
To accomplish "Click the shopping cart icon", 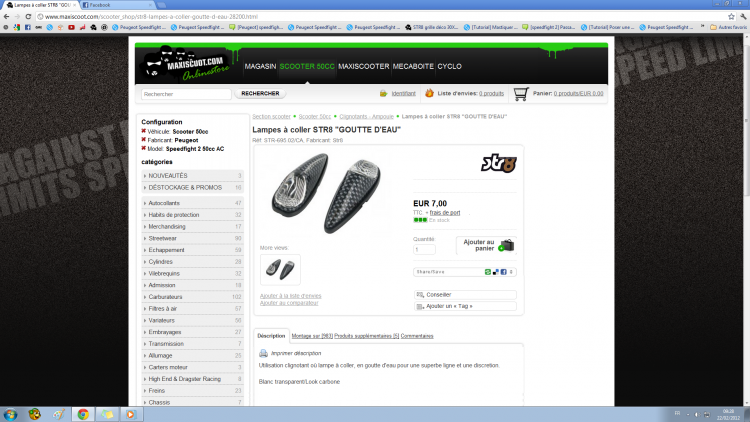I will [x=520, y=93].
